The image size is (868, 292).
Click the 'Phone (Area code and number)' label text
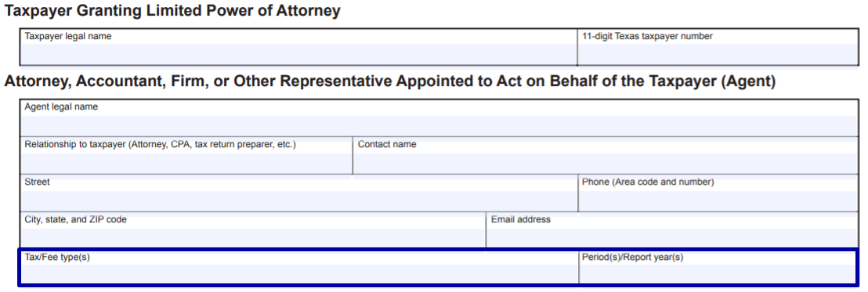point(648,182)
